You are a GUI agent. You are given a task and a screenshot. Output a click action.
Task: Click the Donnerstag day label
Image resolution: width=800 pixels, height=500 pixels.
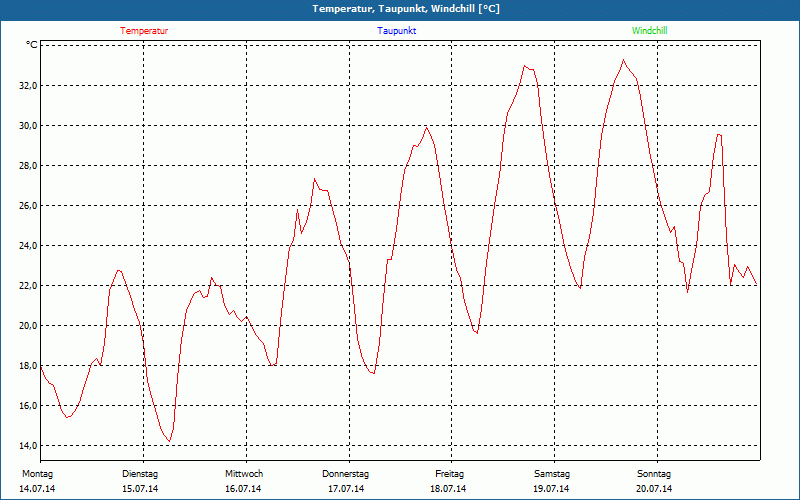(x=345, y=474)
